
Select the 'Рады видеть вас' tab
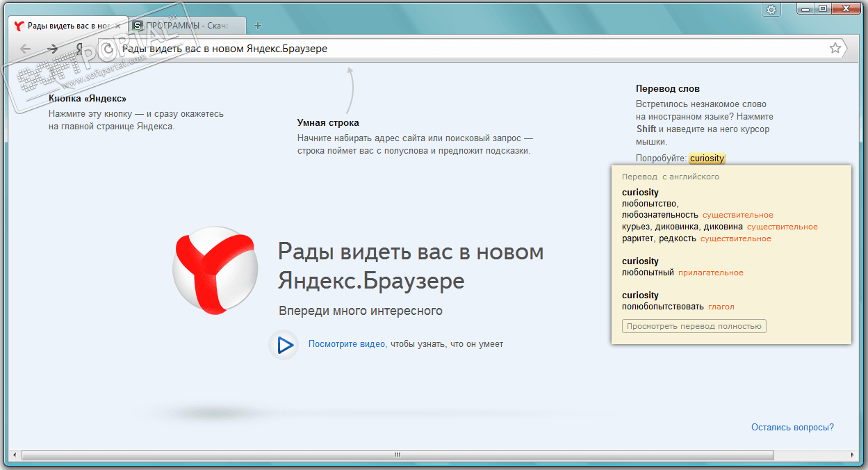click(68, 26)
